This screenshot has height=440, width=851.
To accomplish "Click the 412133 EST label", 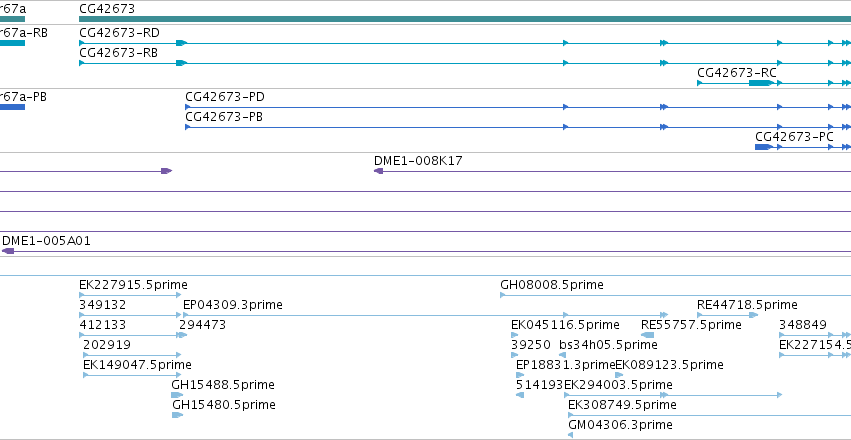I will [x=103, y=325].
